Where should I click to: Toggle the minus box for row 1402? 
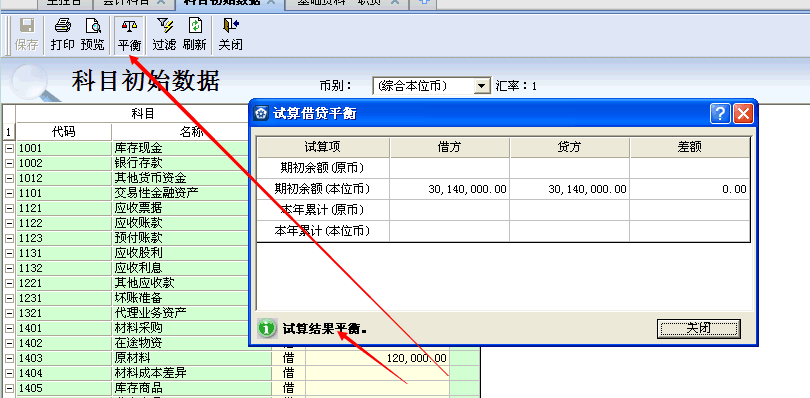click(x=9, y=343)
